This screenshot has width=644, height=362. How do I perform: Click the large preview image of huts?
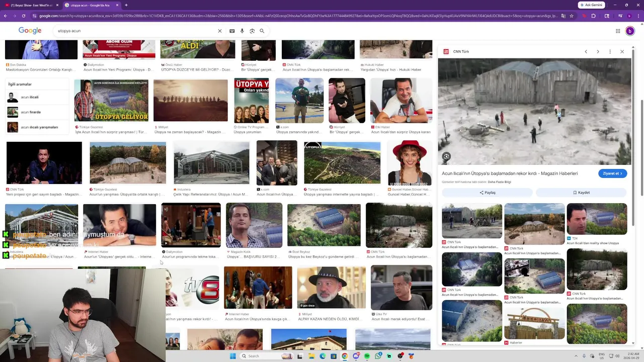534,112
